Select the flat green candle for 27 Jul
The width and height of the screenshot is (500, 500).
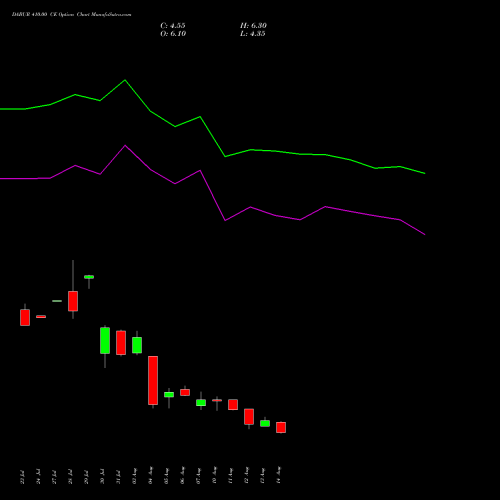[57, 301]
